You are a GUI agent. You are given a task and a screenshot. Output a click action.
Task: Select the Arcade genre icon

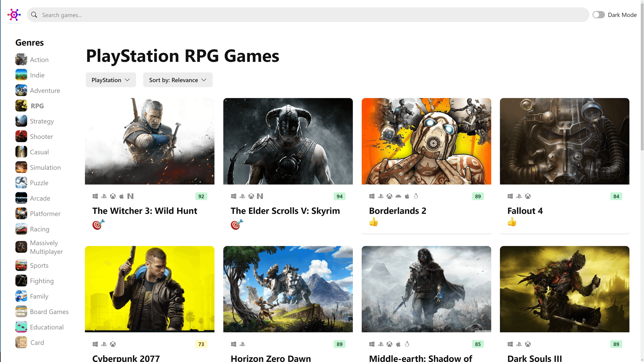point(21,198)
